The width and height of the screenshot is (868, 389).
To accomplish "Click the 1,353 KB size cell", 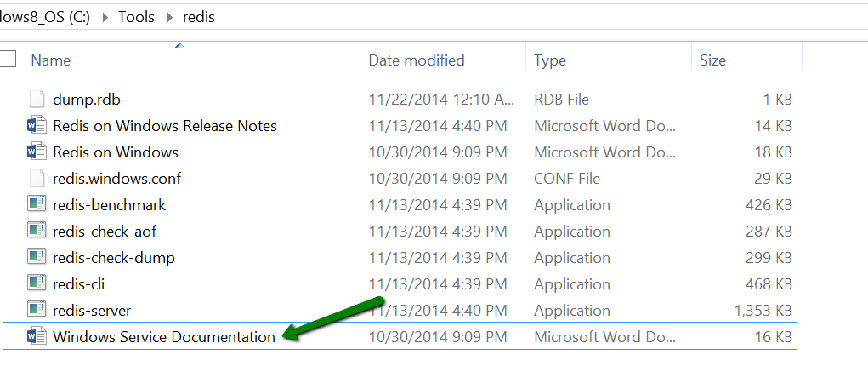I will [x=763, y=311].
